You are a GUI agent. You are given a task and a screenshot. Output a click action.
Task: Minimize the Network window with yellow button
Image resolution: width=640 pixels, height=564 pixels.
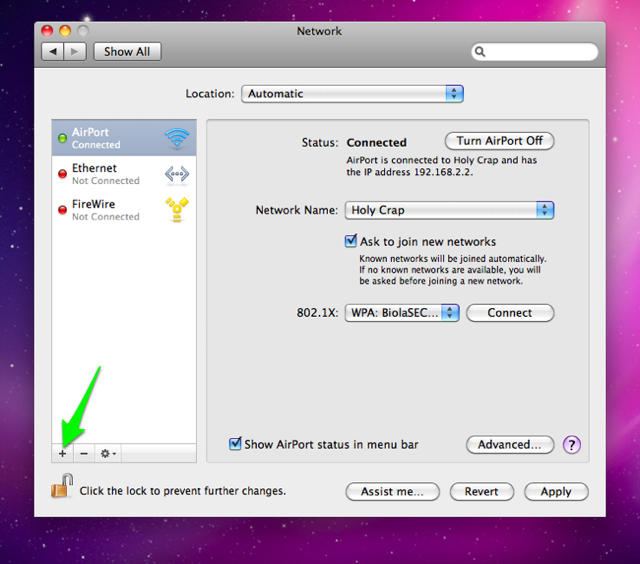point(65,31)
